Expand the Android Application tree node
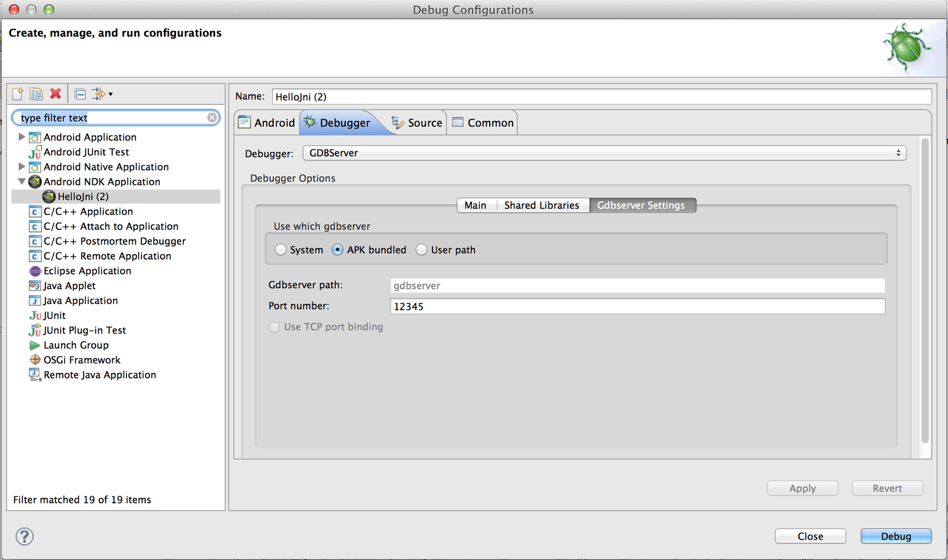 click(21, 137)
